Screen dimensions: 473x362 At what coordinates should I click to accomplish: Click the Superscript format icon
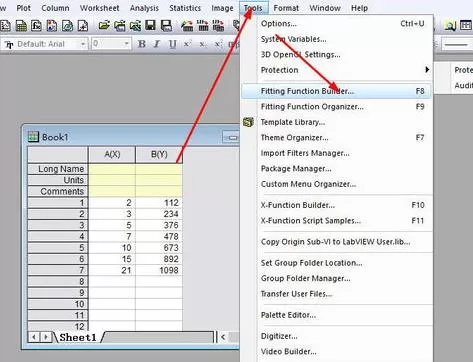(187, 44)
